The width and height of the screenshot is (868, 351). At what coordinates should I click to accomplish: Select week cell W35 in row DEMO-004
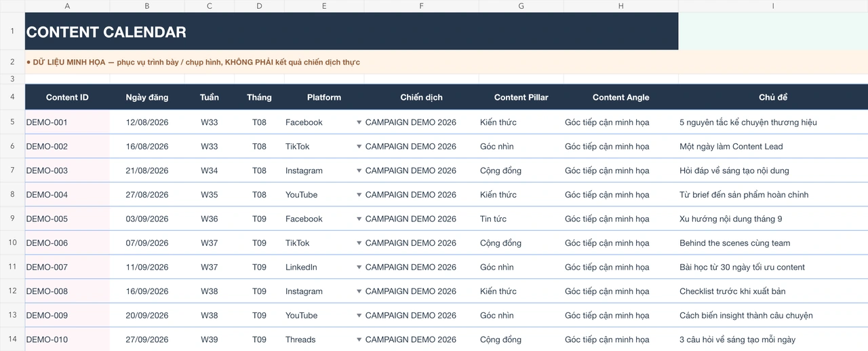click(x=210, y=195)
